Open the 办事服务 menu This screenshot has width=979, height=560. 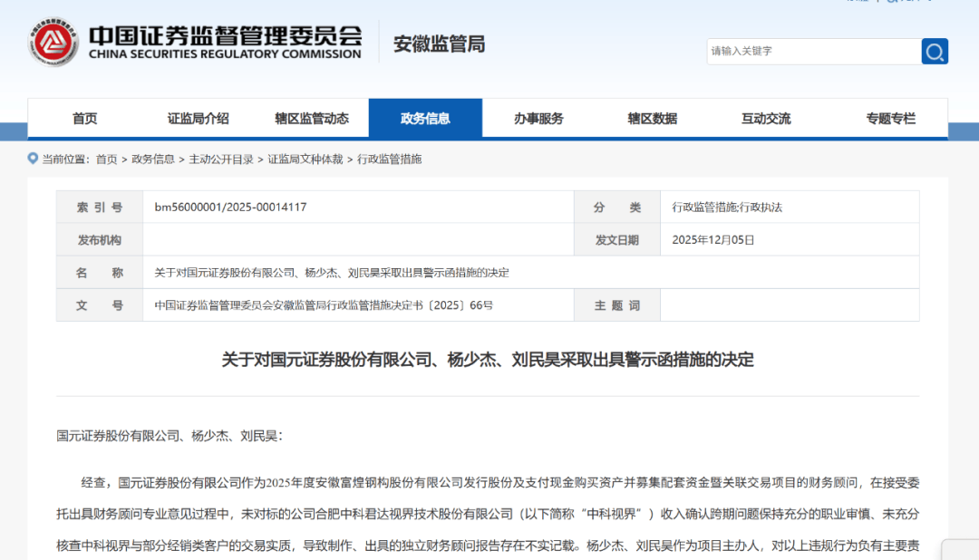[538, 118]
